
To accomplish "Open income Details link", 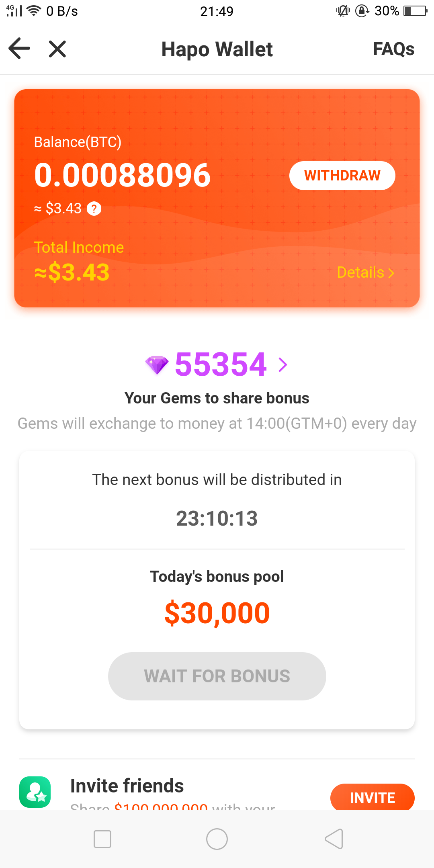I will [365, 272].
